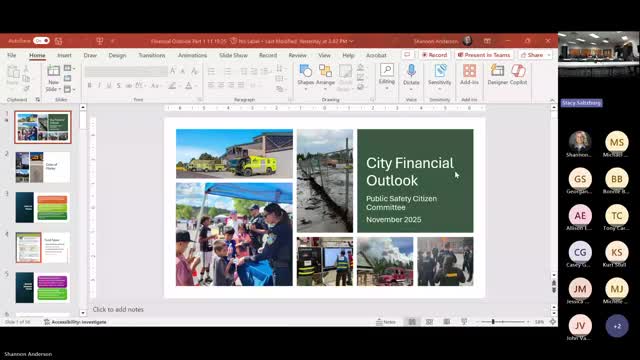Toggle Normal view button in status bar

412,322
